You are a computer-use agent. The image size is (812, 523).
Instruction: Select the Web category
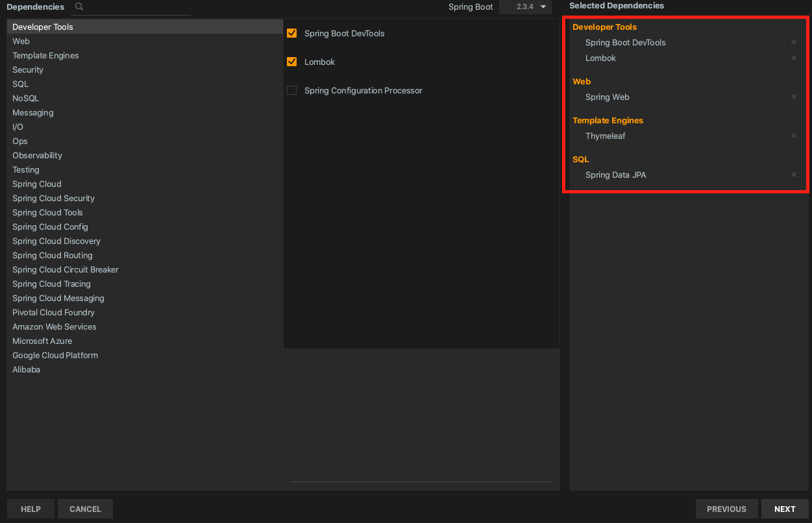point(145,41)
